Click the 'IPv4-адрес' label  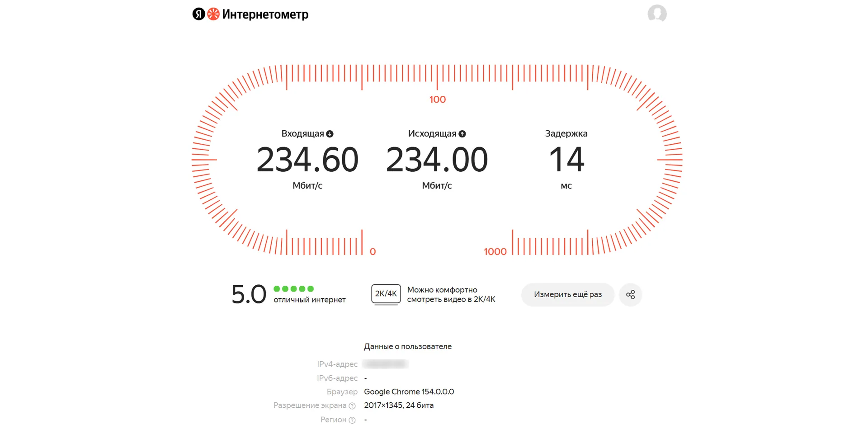(x=337, y=364)
